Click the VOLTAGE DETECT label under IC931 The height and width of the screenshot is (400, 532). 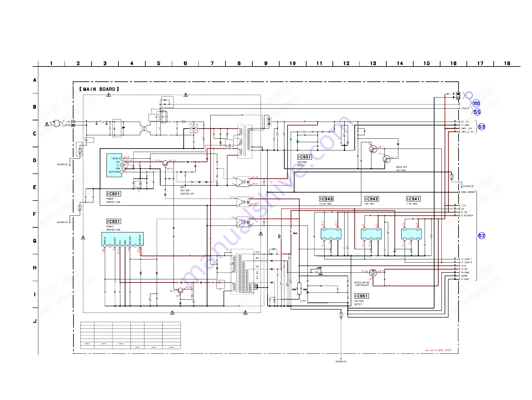pyautogui.click(x=302, y=164)
